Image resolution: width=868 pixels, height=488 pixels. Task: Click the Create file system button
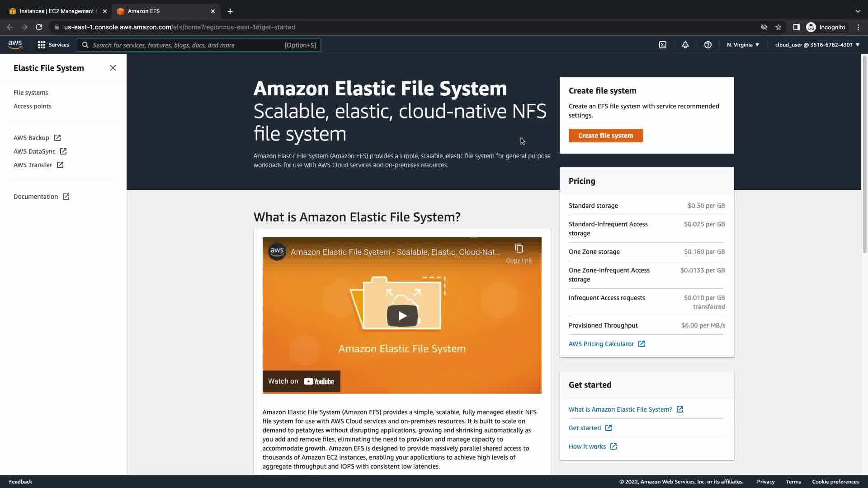pos(605,136)
